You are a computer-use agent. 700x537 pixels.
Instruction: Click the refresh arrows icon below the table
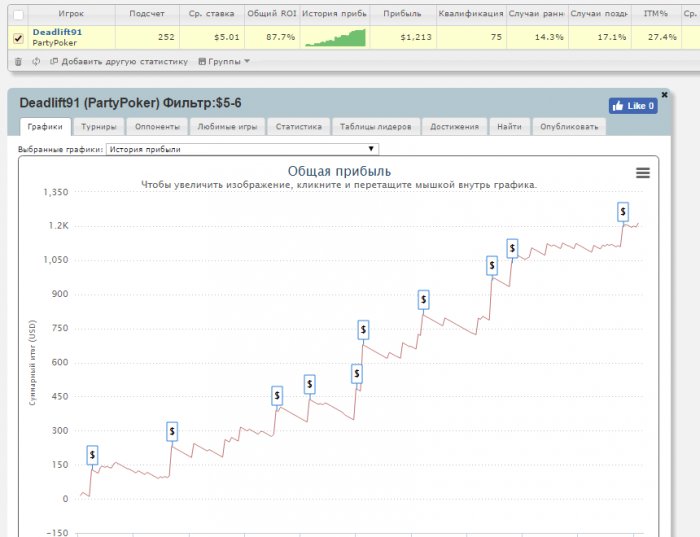click(36, 62)
